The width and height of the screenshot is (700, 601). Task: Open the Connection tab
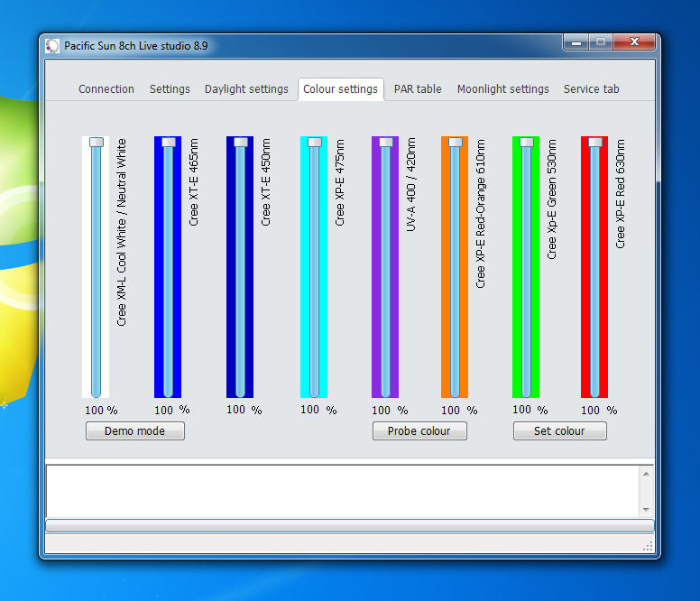(x=106, y=88)
